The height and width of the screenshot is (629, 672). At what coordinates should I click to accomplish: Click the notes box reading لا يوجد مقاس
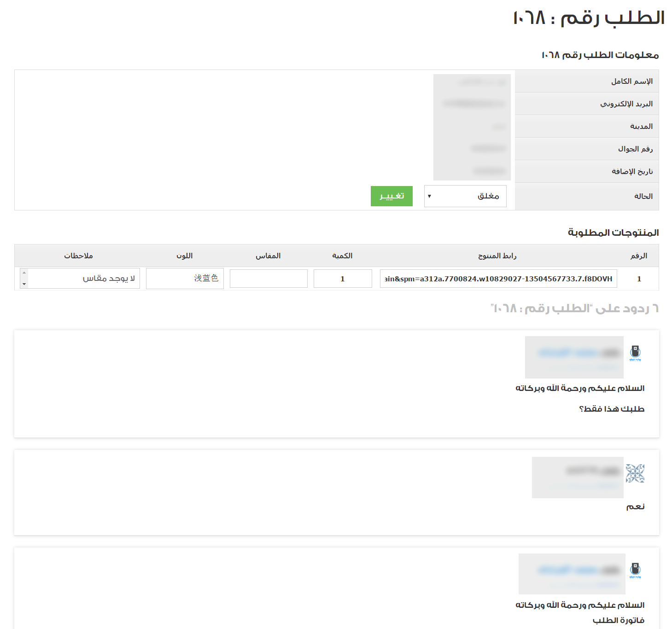point(83,279)
